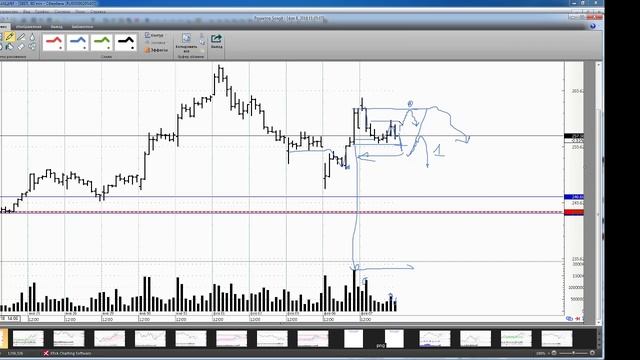Switch to the Библиотека tab
640x360 pixels.
(82, 27)
